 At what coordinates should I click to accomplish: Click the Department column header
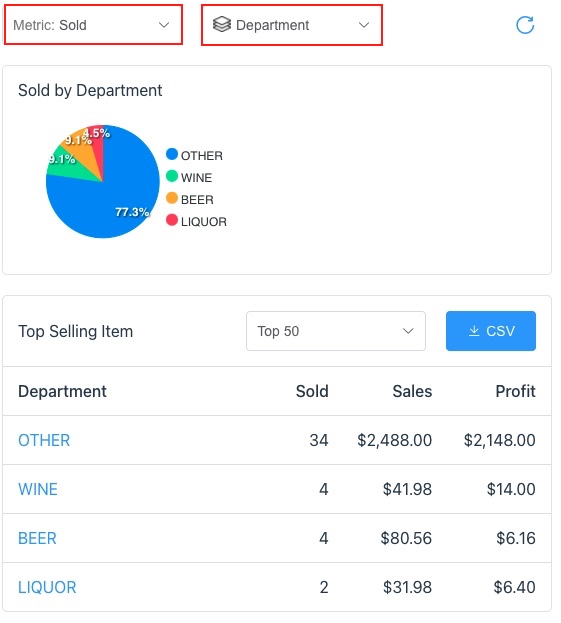[62, 391]
